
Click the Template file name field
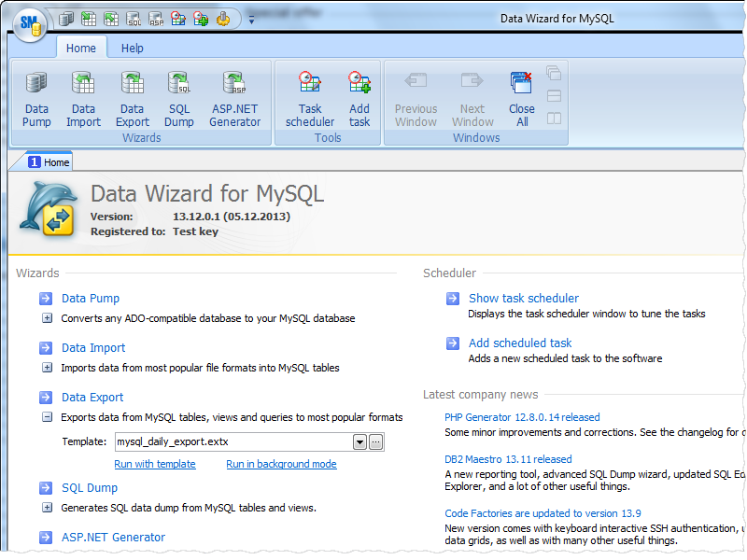[x=232, y=442]
